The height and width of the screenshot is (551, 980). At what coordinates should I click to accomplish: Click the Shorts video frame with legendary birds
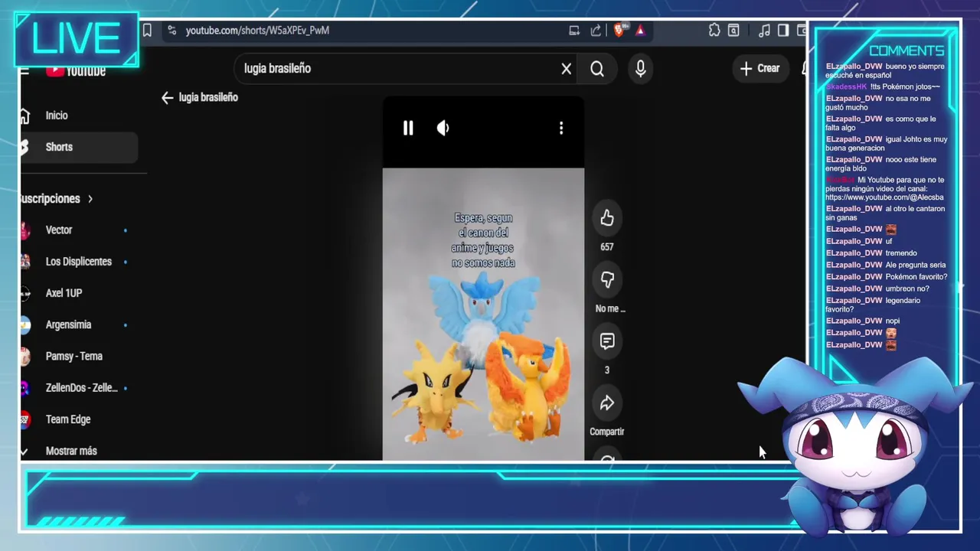(483, 314)
